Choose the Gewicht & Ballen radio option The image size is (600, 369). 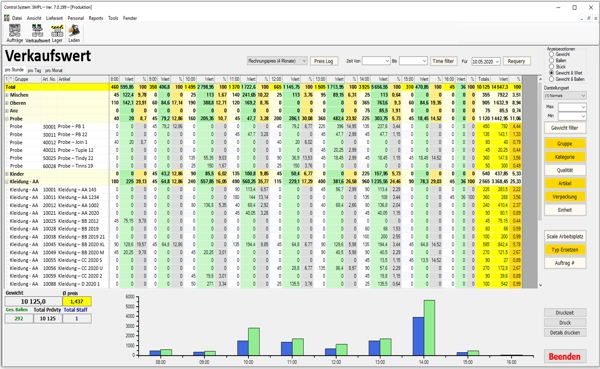(x=551, y=79)
